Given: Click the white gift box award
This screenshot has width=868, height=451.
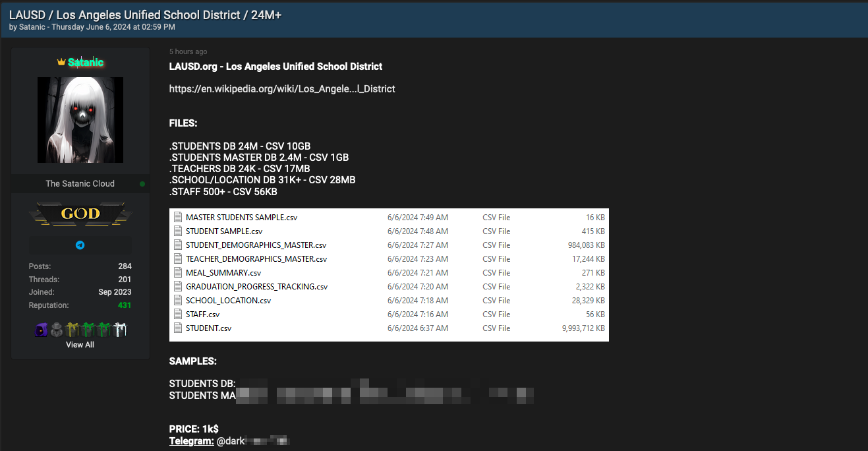Looking at the screenshot, I should point(119,330).
